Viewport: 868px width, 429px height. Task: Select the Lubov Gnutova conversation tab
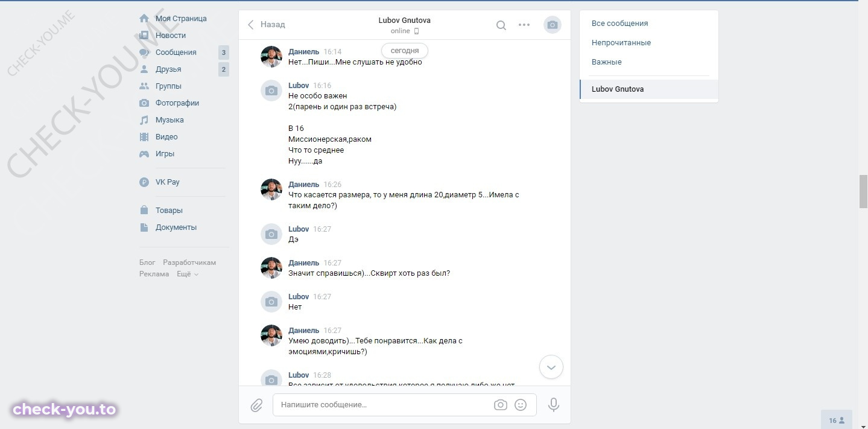pyautogui.click(x=649, y=89)
